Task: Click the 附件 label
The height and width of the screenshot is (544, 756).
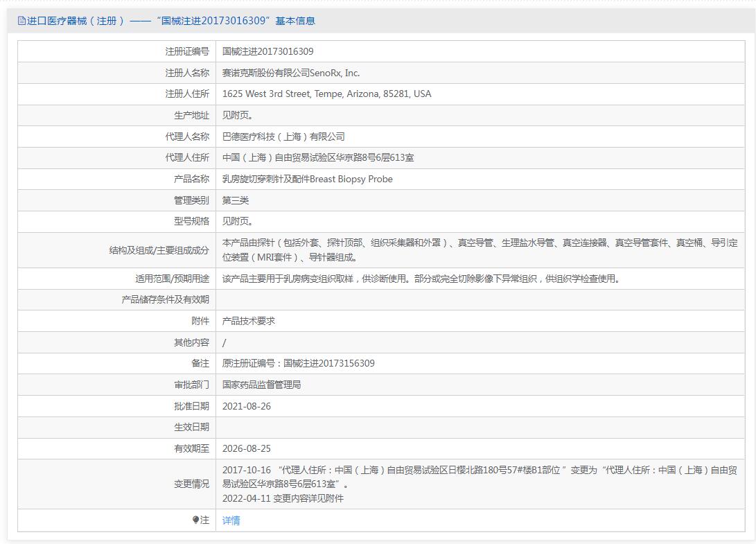Action: 200,321
